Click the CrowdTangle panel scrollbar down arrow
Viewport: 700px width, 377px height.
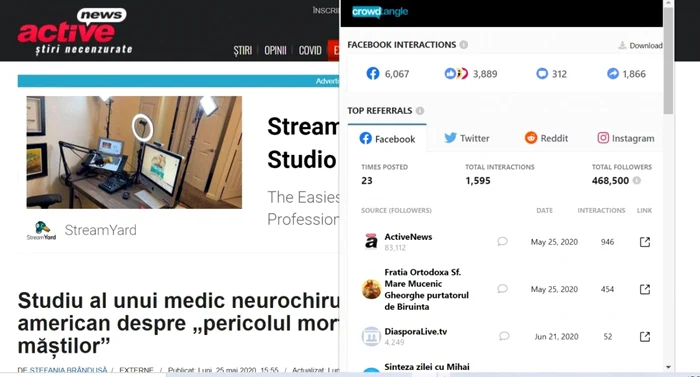[668, 367]
